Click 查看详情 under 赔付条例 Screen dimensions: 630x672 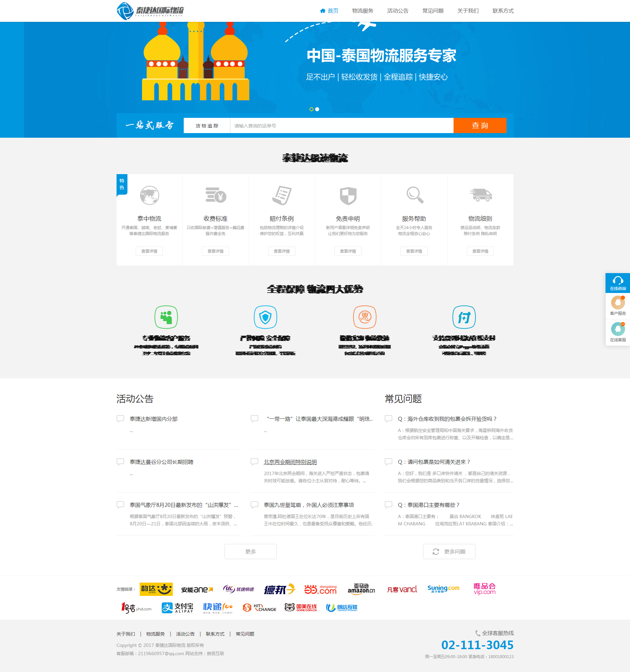click(281, 251)
